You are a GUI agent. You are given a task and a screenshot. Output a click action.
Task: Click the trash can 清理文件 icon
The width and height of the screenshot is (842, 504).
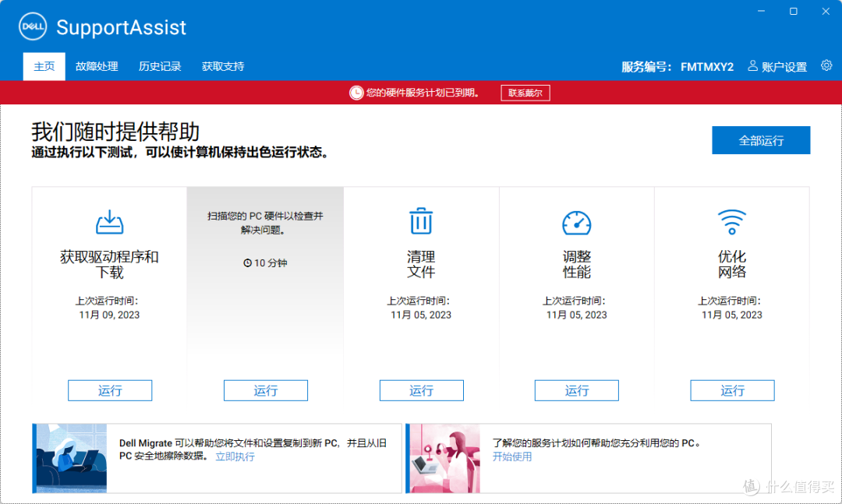click(x=421, y=220)
